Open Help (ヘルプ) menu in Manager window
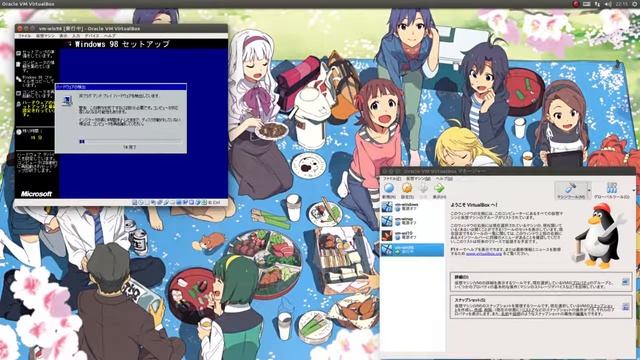 pos(444,179)
